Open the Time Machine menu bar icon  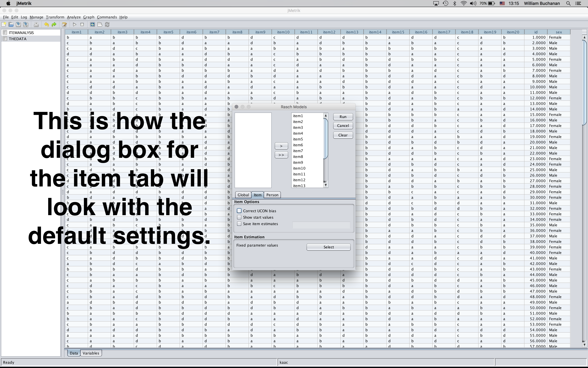tap(446, 3)
